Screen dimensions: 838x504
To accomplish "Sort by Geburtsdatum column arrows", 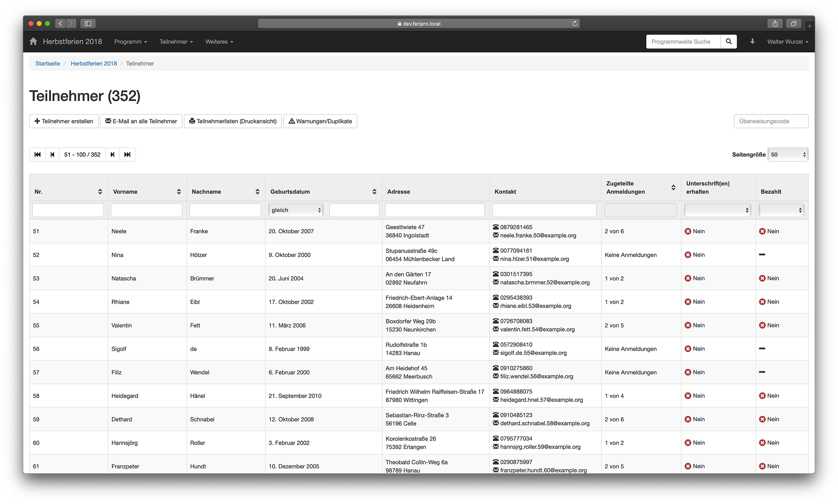I will pyautogui.click(x=374, y=192).
